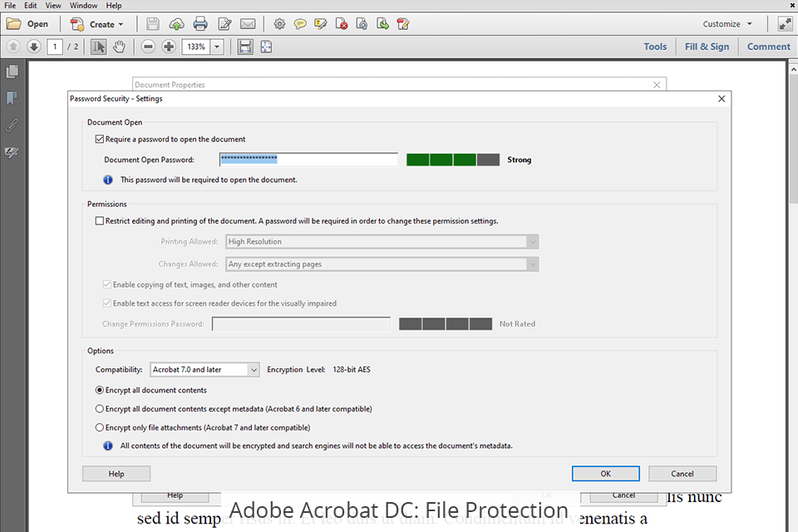The width and height of the screenshot is (798, 532).
Task: Open the Printing Allowed dropdown
Action: tap(382, 242)
